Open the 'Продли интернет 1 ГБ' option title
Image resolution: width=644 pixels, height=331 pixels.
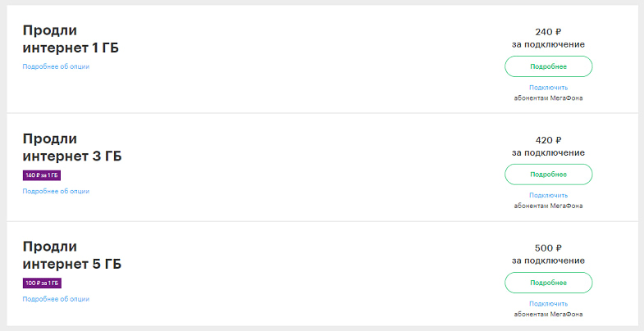[x=71, y=39]
